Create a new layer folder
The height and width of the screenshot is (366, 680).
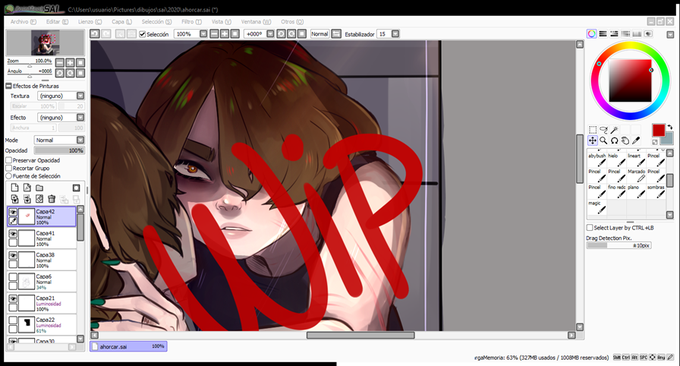pyautogui.click(x=39, y=187)
